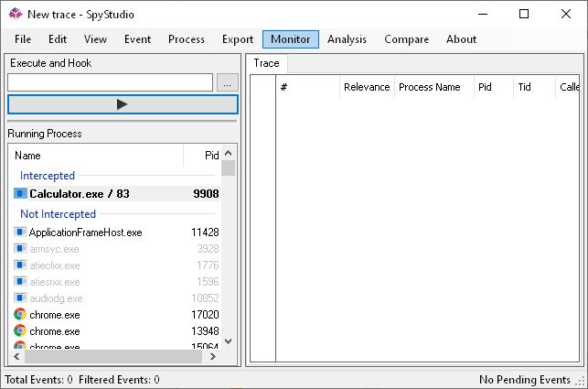The height and width of the screenshot is (389, 588).
Task: Open the Monitor menu
Action: click(291, 39)
